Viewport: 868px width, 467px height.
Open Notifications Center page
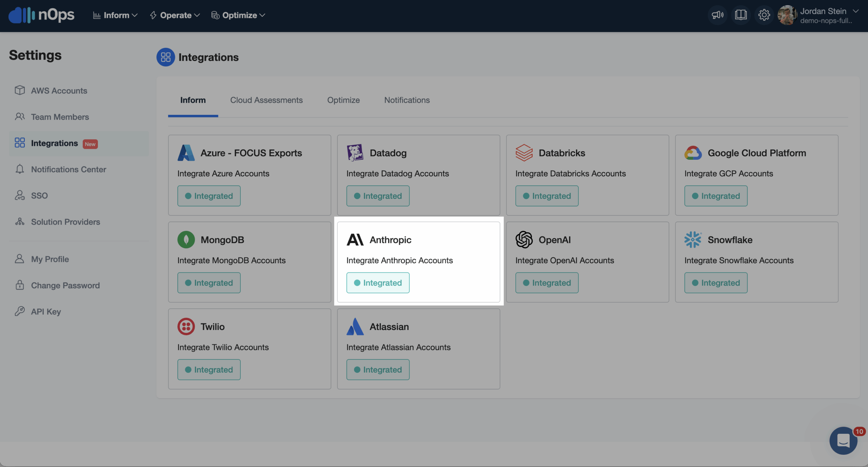point(68,169)
